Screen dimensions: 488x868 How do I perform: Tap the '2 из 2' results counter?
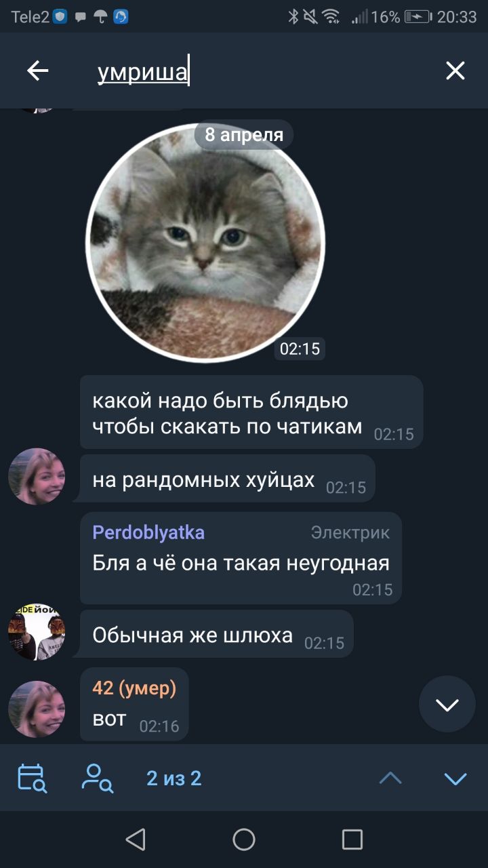pyautogui.click(x=174, y=778)
